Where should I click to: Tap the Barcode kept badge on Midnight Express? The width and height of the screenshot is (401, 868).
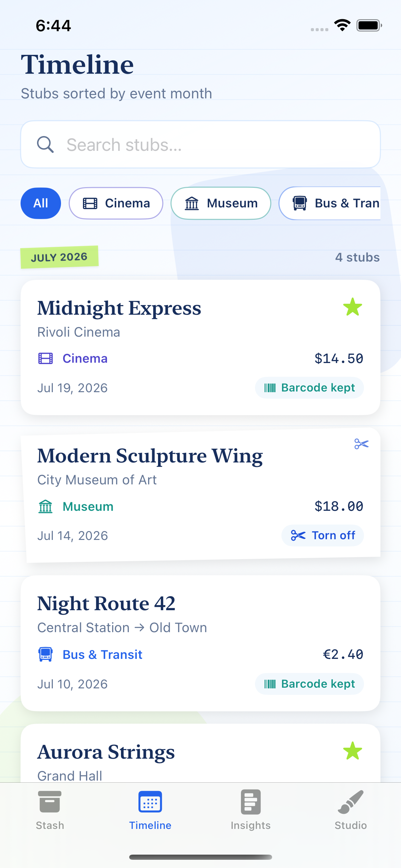coord(309,388)
